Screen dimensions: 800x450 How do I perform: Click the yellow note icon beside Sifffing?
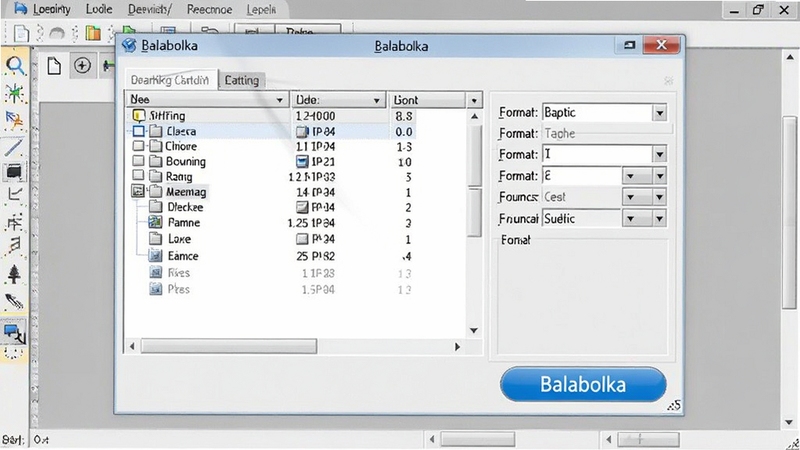[x=138, y=115]
